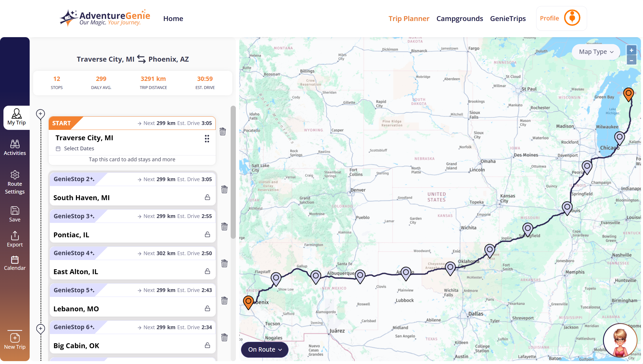This screenshot has height=364, width=643.
Task: Toggle lock on Big Cabin, OK stop
Action: [207, 345]
